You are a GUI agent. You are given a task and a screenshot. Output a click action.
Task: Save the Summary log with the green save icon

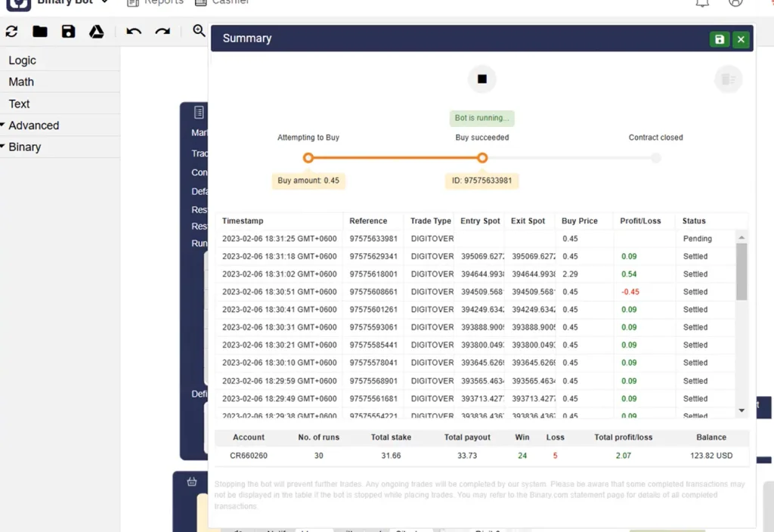719,39
